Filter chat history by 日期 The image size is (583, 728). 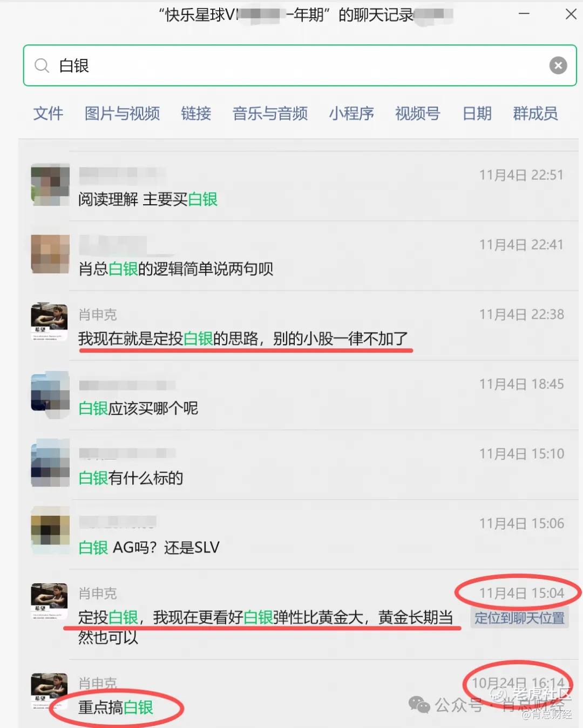click(x=477, y=113)
